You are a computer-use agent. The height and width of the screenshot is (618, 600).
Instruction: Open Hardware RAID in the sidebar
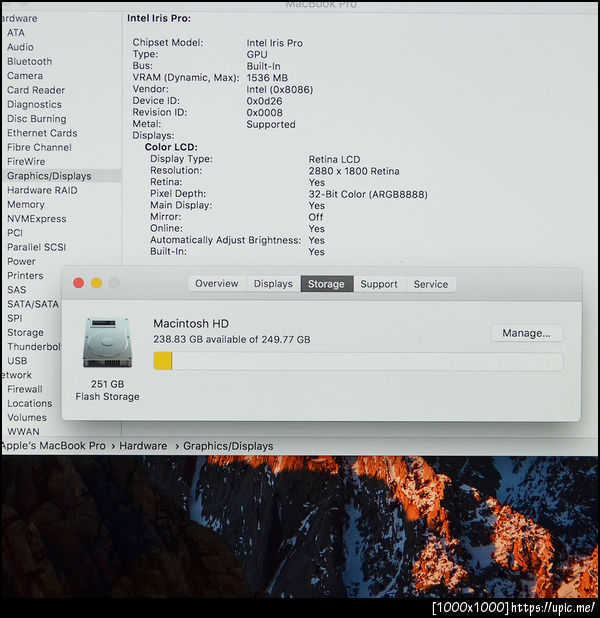42,190
